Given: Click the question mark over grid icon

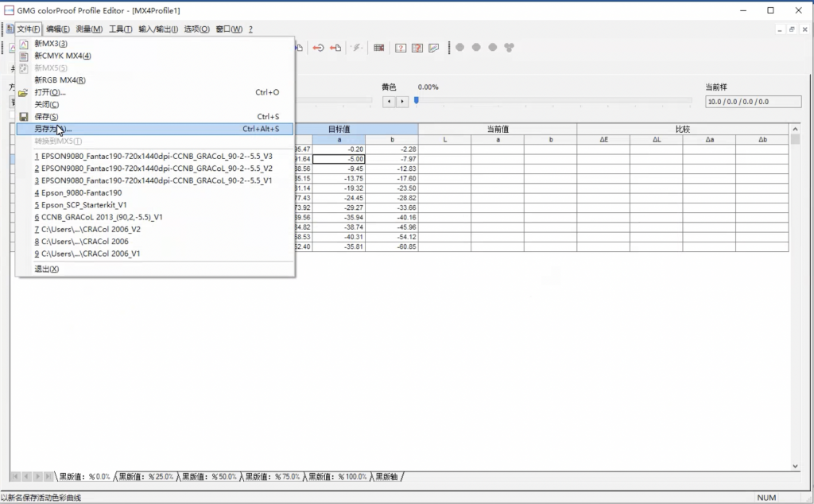Looking at the screenshot, I should coord(417,48).
